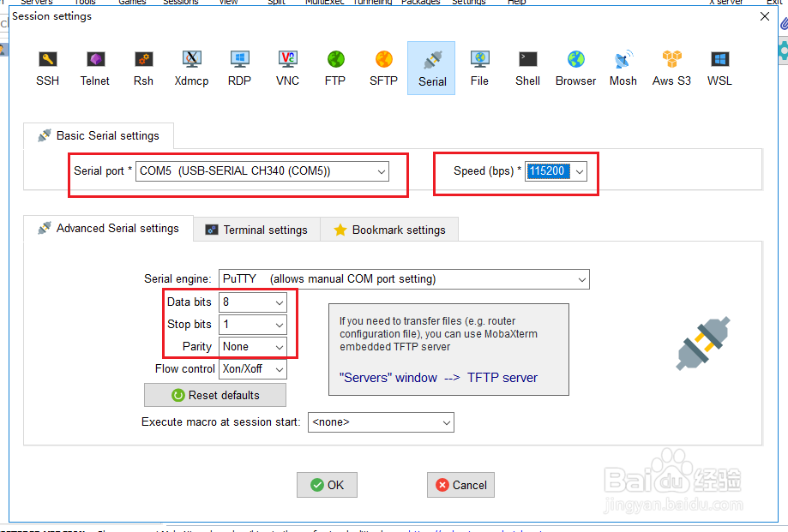788x532 pixels.
Task: Switch to Advanced Serial settings tab
Action: pos(109,229)
